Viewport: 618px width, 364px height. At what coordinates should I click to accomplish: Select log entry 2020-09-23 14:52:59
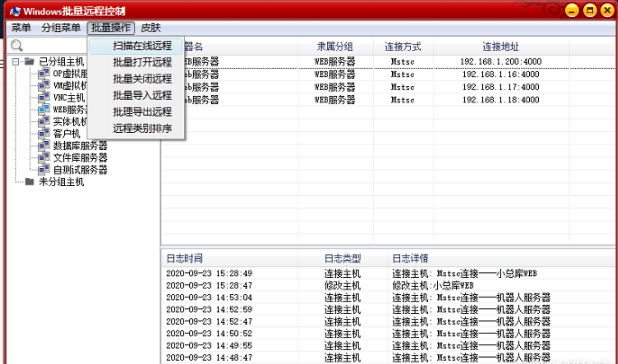pyautogui.click(x=209, y=309)
